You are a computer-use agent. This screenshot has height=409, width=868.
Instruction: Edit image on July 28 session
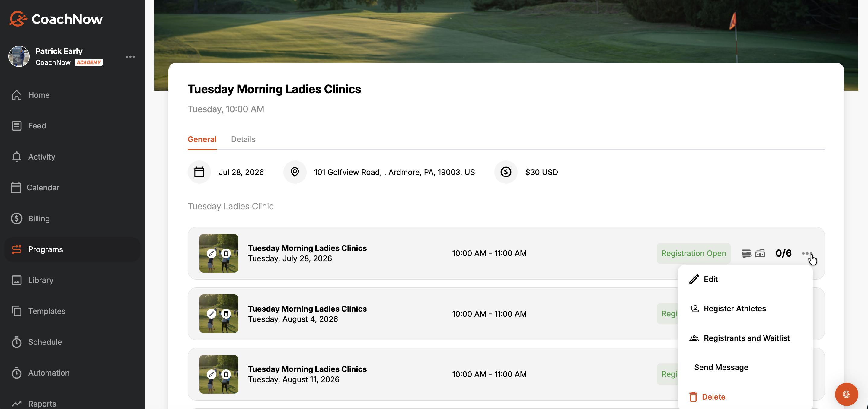(212, 253)
